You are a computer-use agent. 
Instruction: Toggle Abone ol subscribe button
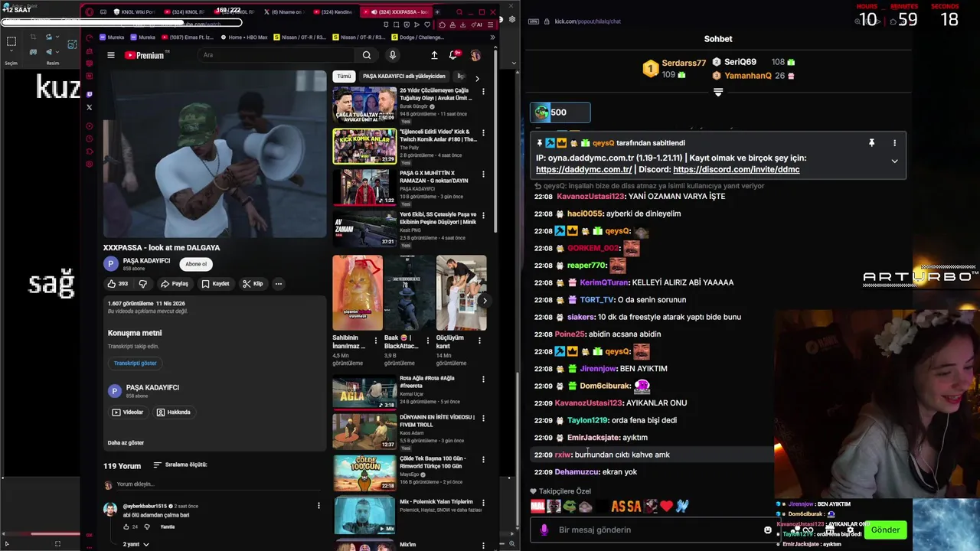click(196, 264)
